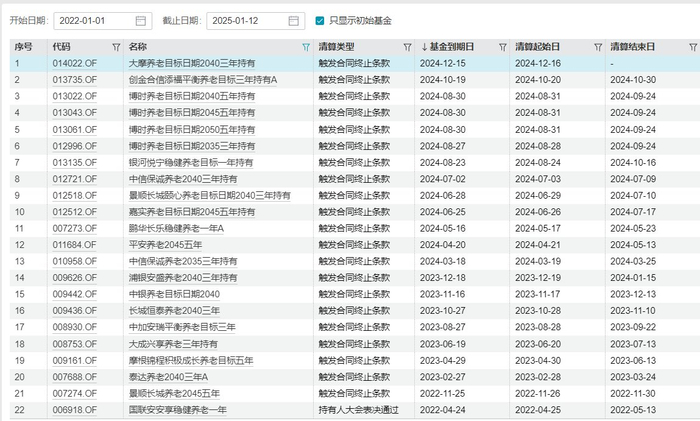The width and height of the screenshot is (700, 421).
Task: Click the start date field showing 2022-01-01
Action: (103, 21)
